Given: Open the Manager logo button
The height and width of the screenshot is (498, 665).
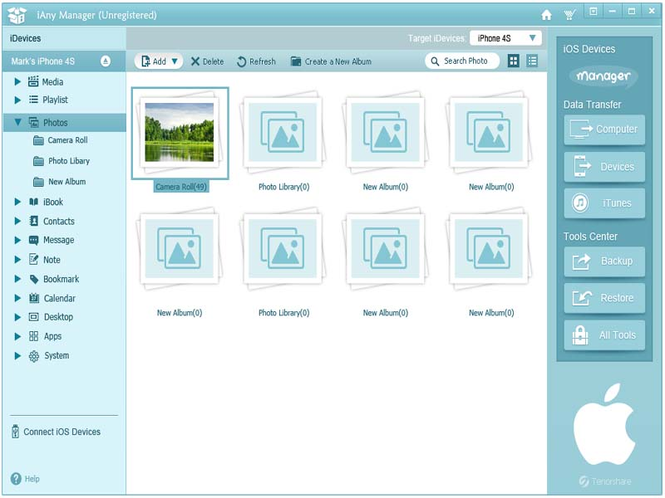Looking at the screenshot, I should 604,76.
